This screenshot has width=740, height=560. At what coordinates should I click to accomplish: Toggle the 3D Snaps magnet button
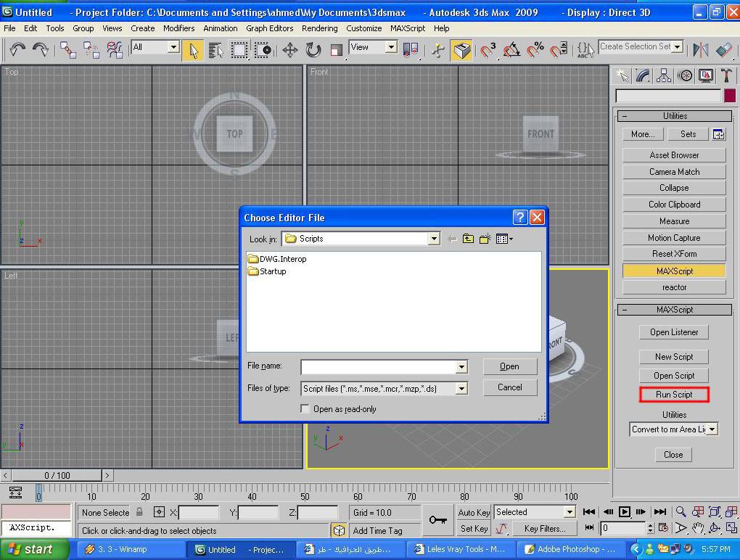[488, 50]
